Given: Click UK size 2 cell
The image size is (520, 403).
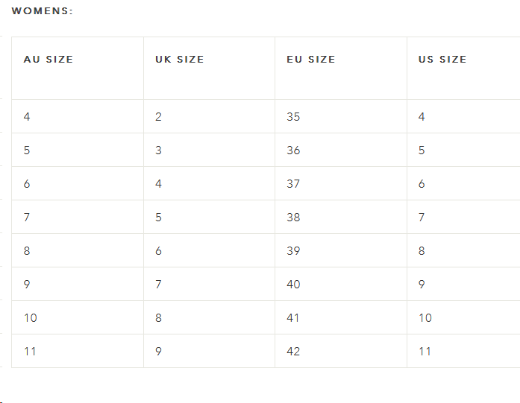Looking at the screenshot, I should click(209, 116).
